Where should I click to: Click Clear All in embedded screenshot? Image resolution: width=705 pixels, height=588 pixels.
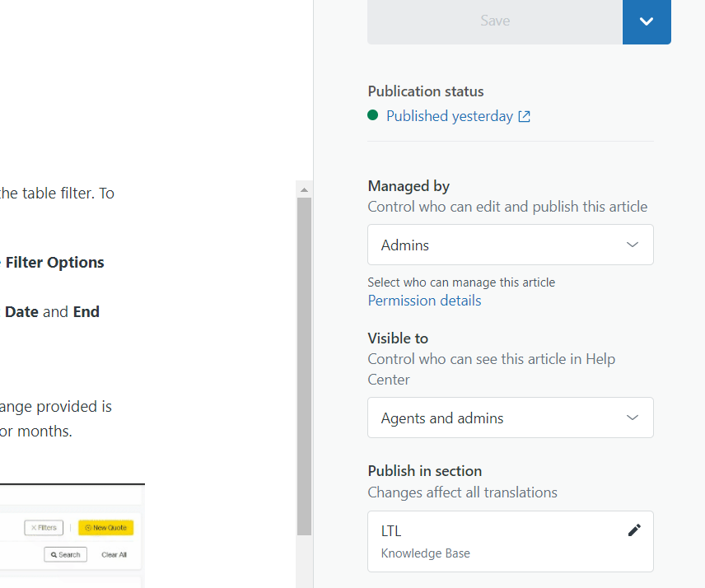pyautogui.click(x=114, y=554)
